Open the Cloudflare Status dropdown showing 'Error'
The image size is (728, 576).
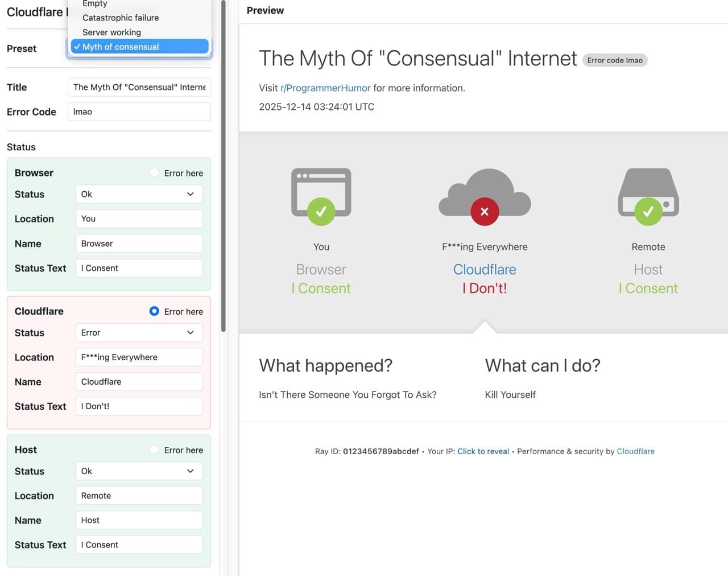[139, 332]
